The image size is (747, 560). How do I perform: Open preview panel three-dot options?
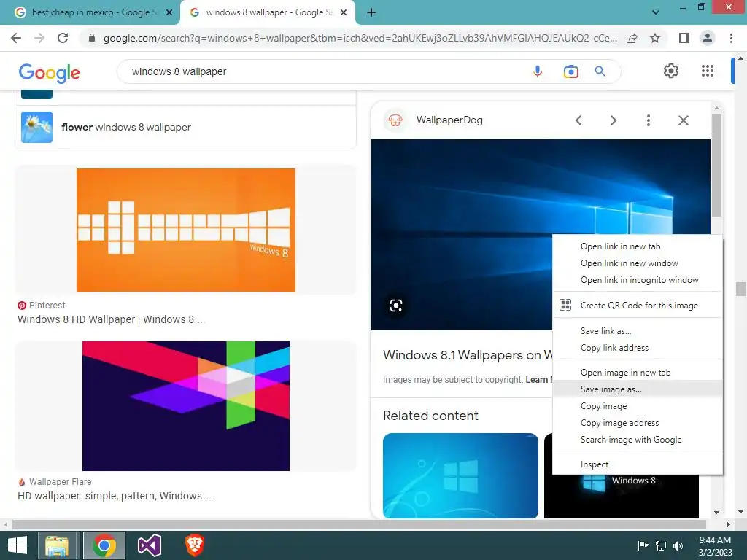click(x=648, y=120)
